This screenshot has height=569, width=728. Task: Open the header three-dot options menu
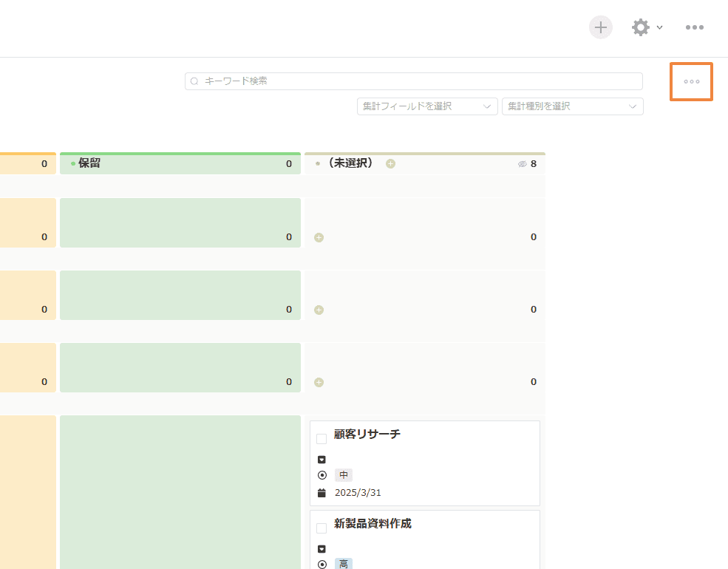click(x=695, y=27)
